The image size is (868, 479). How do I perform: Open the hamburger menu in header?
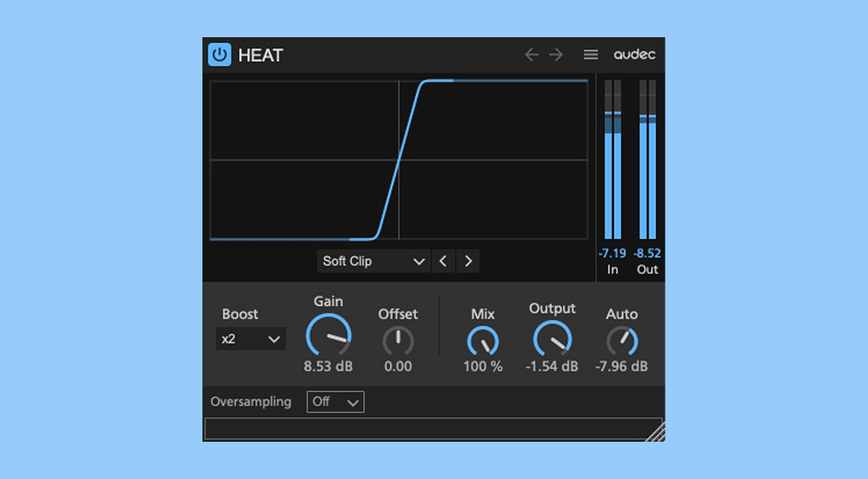590,54
